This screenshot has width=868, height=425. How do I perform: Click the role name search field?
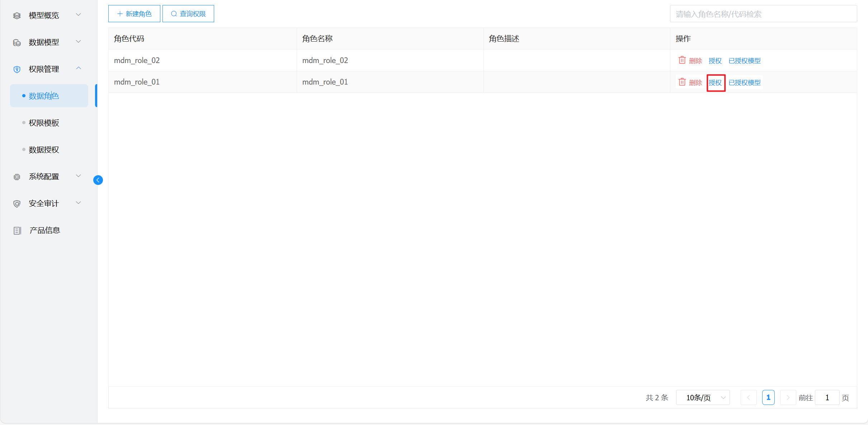tap(763, 14)
